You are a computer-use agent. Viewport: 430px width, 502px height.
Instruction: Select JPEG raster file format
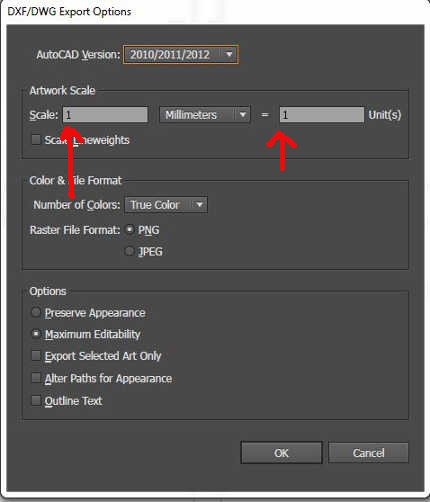[130, 251]
